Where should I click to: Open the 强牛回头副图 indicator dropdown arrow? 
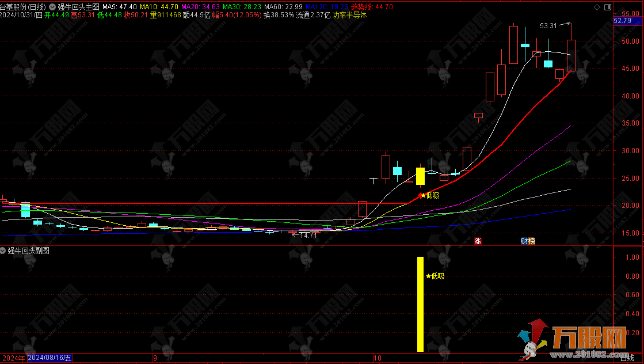3,251
